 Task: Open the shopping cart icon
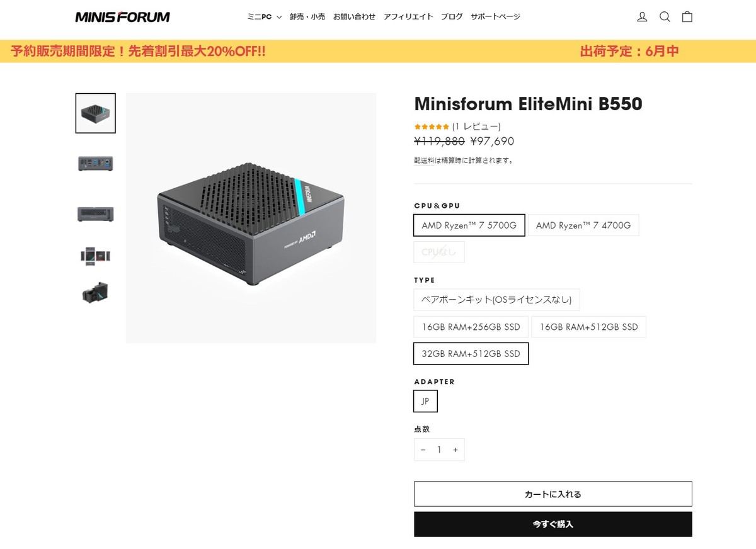coord(687,17)
